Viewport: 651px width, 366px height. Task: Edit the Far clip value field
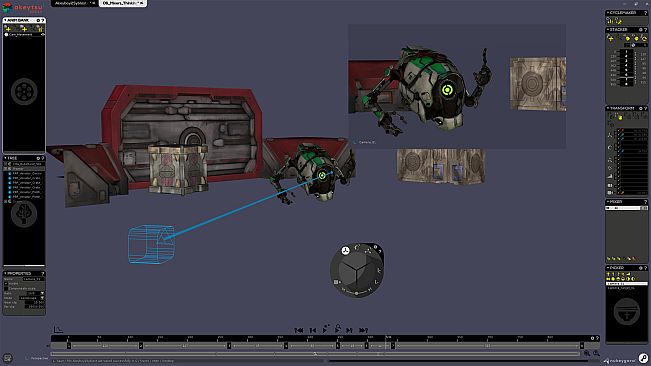pyautogui.click(x=35, y=307)
